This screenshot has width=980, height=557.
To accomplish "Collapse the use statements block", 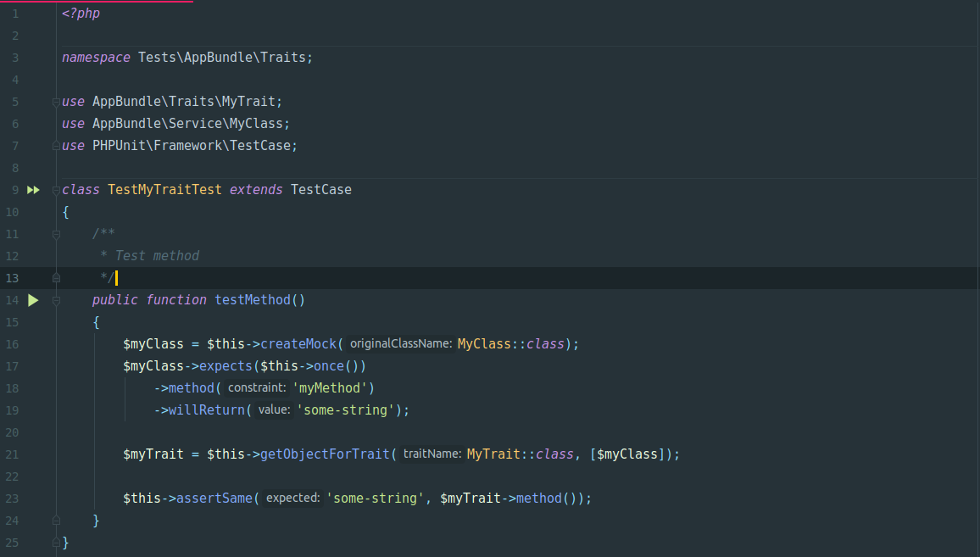I will 56,101.
